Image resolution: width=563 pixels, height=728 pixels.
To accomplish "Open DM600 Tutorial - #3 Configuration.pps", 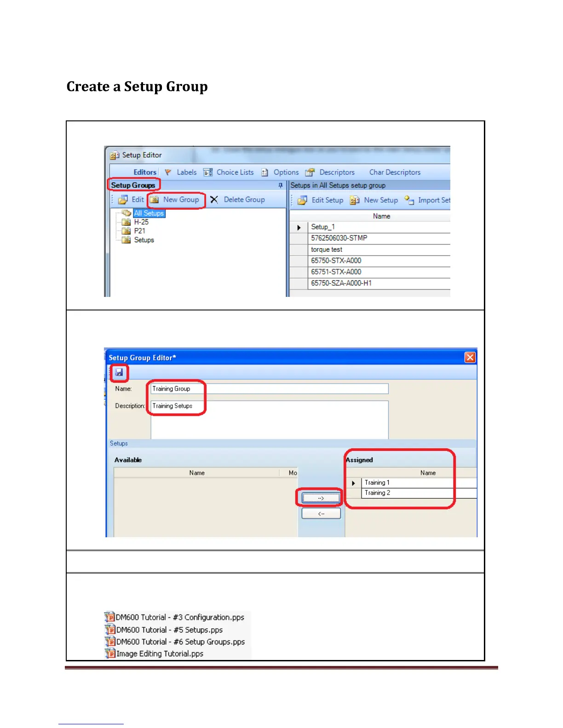I will coord(180,617).
